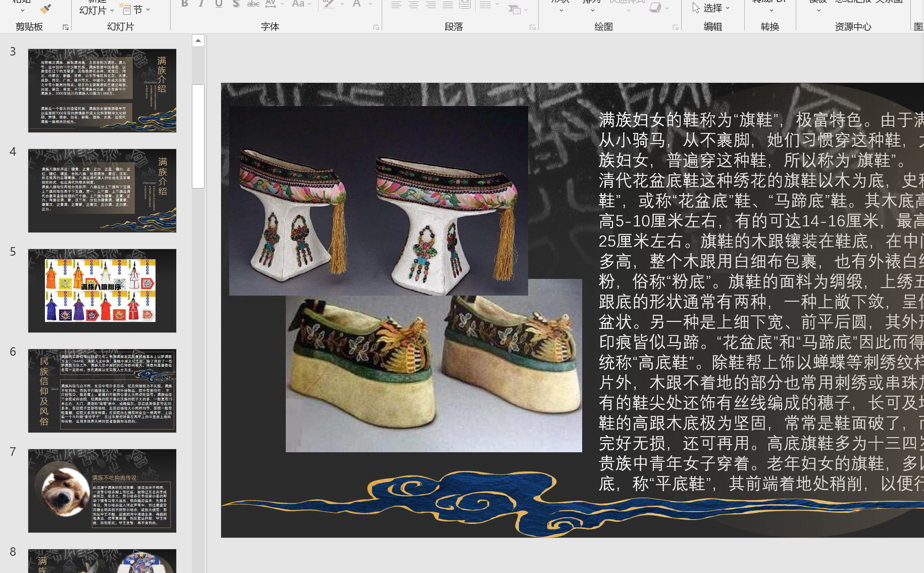Open the paragraph (段落) dialog launcher
The height and width of the screenshot is (573, 924).
pos(533,27)
